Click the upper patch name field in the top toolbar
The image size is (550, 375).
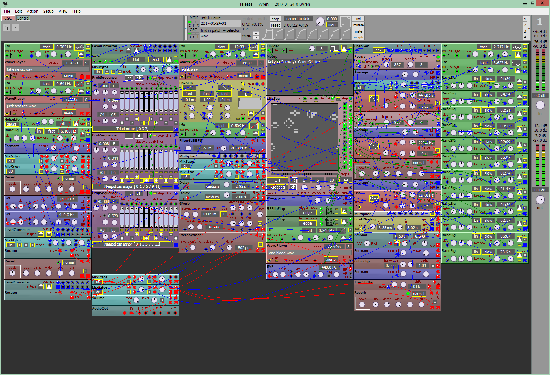[x=220, y=24]
